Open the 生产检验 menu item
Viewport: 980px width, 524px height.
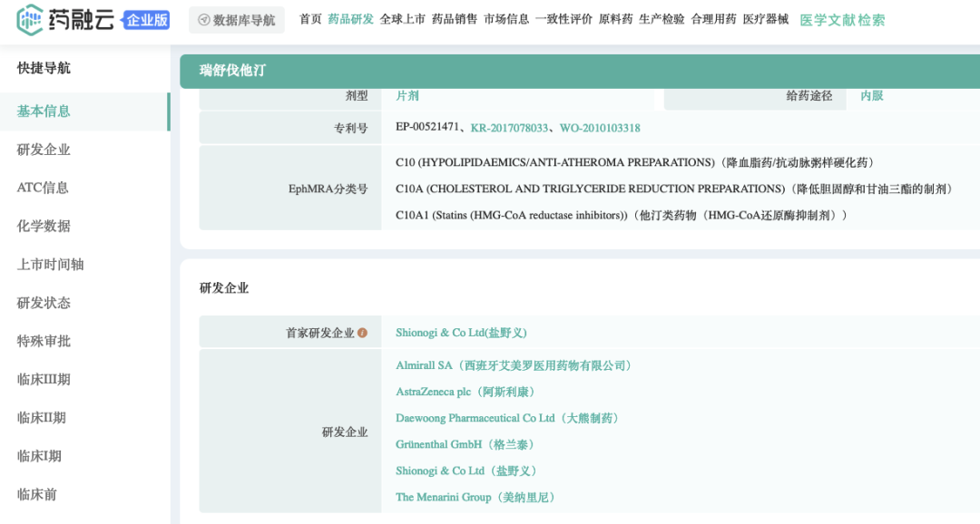tap(661, 19)
